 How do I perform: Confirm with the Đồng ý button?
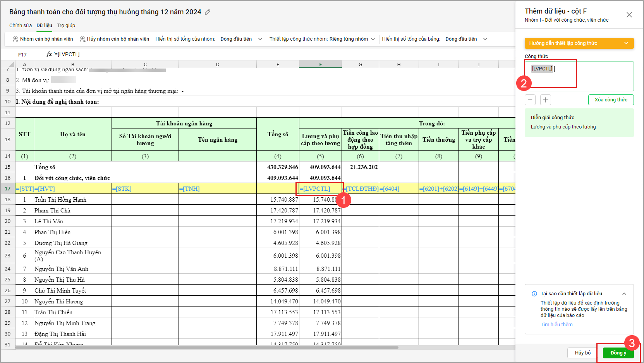click(618, 353)
